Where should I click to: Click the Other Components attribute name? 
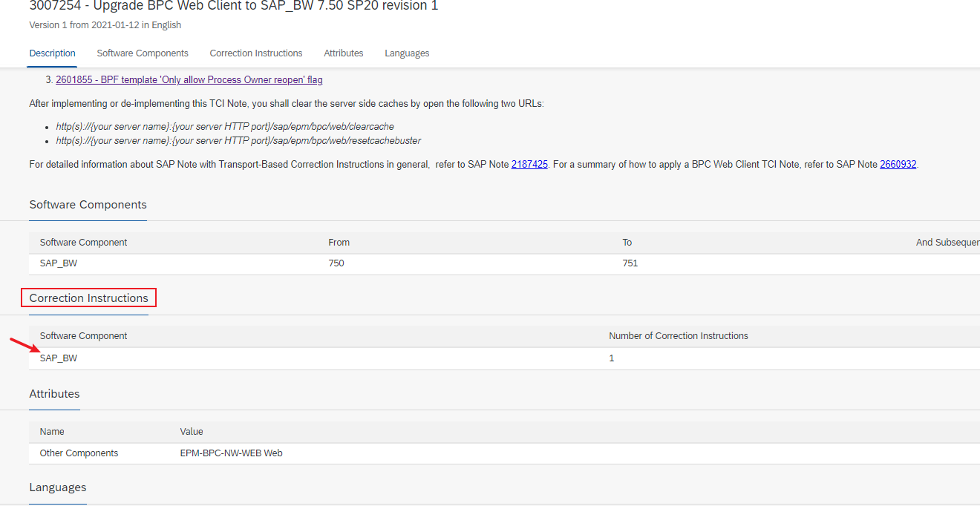tap(79, 453)
